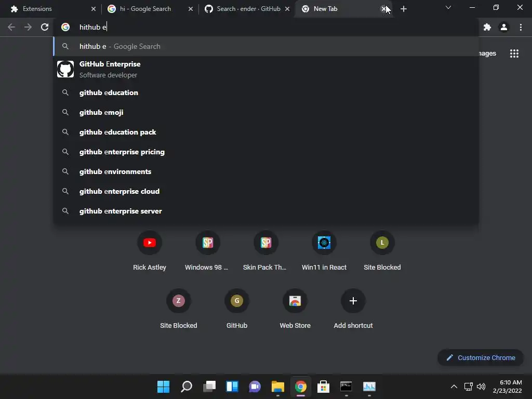Close the Extensions tab

pyautogui.click(x=94, y=9)
